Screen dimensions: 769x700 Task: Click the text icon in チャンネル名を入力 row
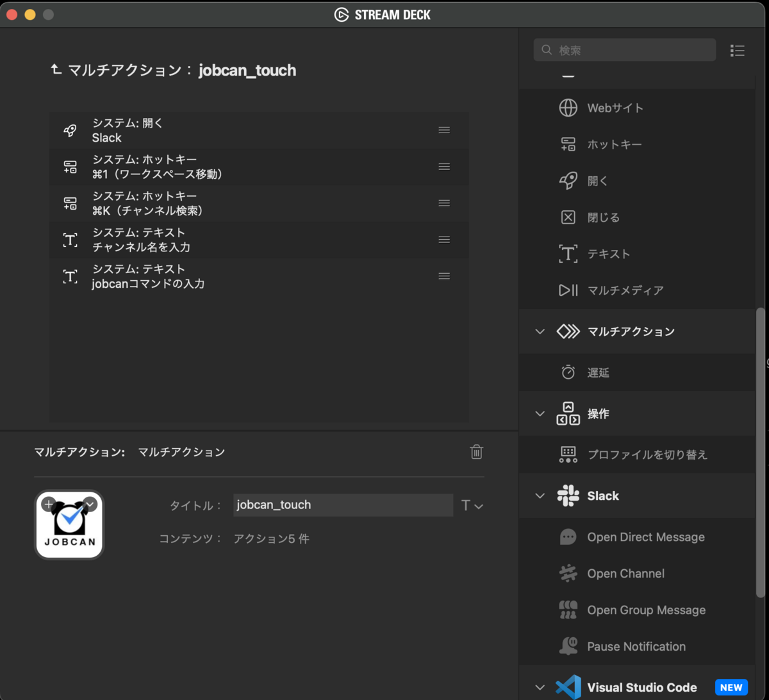coord(70,240)
